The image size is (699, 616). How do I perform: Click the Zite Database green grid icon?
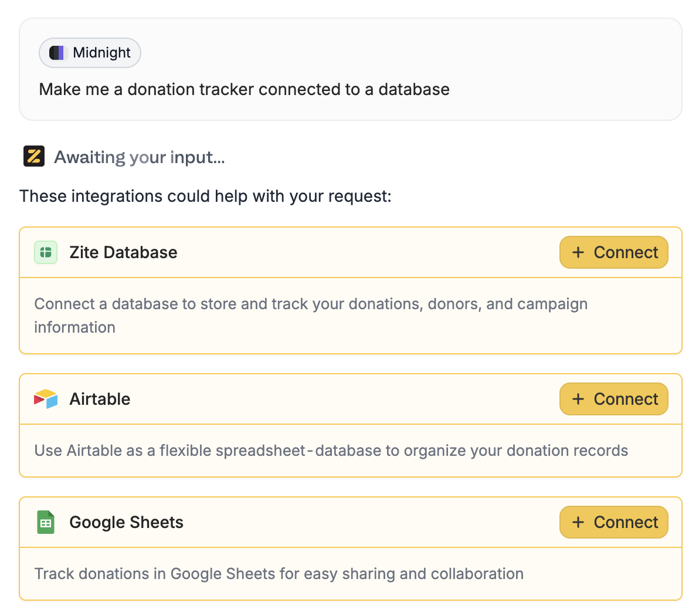click(46, 252)
